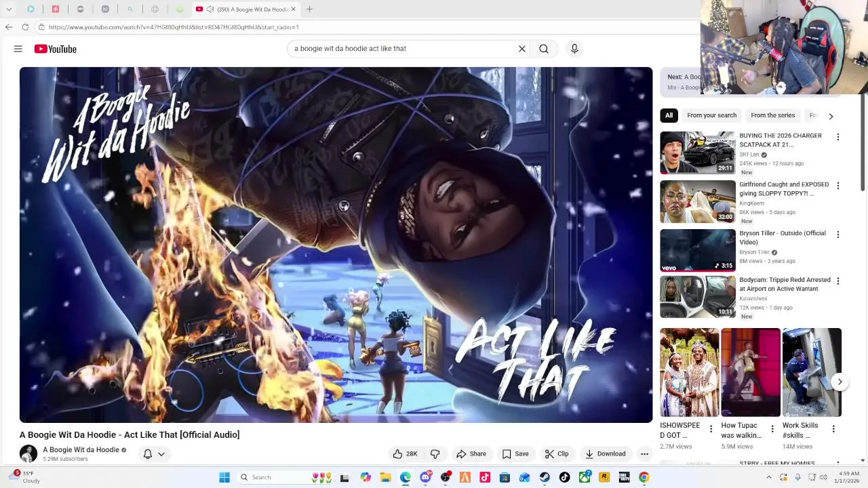Show hidden system tray icons
The image size is (868, 488).
tap(769, 477)
